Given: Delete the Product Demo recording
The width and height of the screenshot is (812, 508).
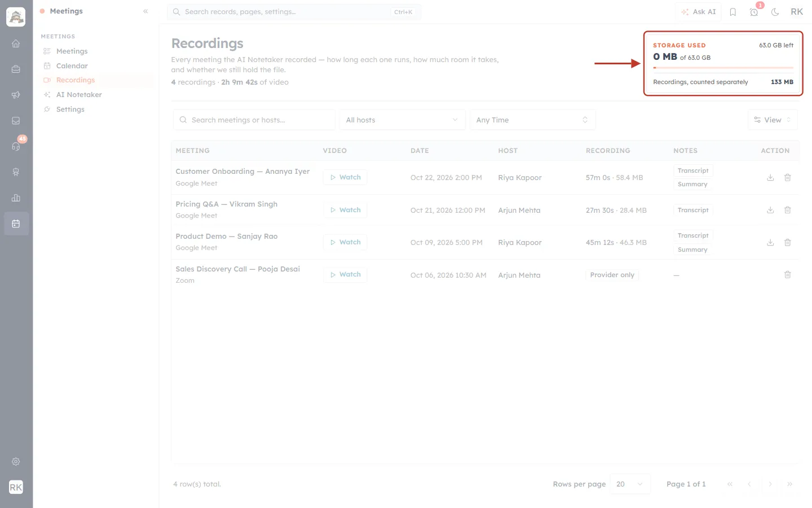Looking at the screenshot, I should pos(788,243).
